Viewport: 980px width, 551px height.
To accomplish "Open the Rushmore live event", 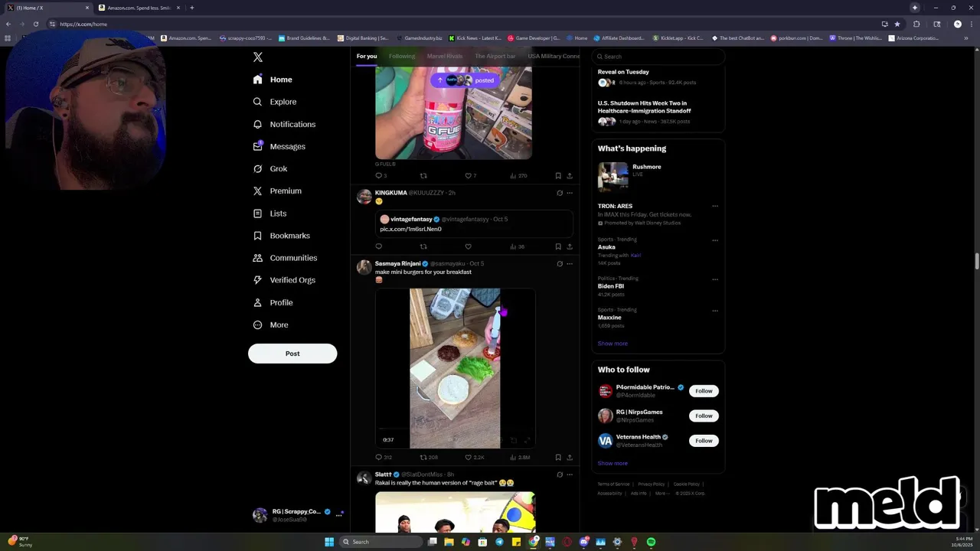I will 658,176.
